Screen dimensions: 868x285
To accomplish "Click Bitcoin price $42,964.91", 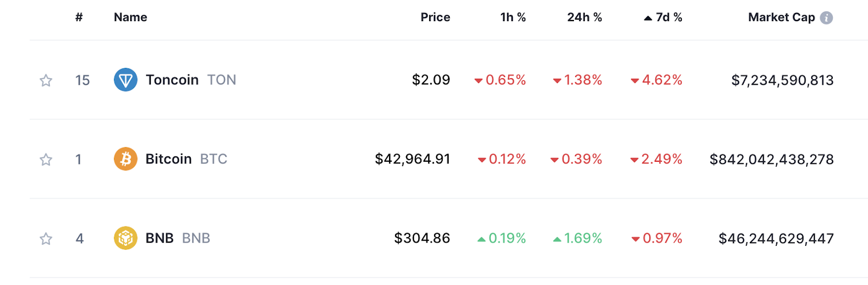I will click(x=412, y=159).
